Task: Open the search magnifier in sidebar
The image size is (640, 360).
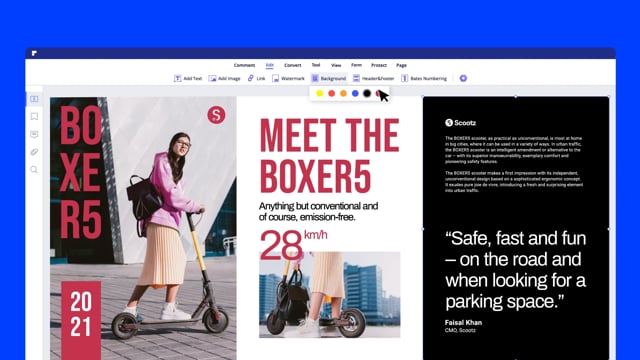Action: 34,169
